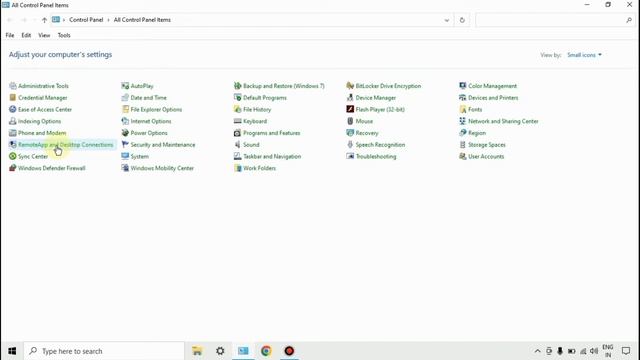Click Control Panel in breadcrumb path
This screenshot has width=640, height=360.
(86, 20)
